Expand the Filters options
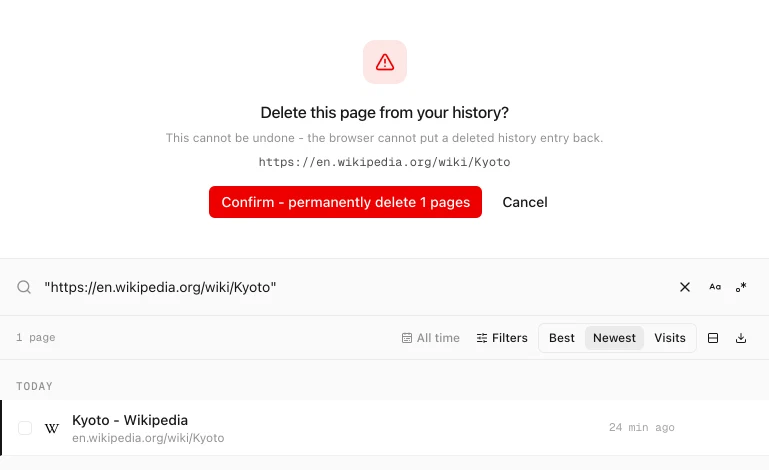Screen dimensions: 769x470 pyautogui.click(x=502, y=338)
